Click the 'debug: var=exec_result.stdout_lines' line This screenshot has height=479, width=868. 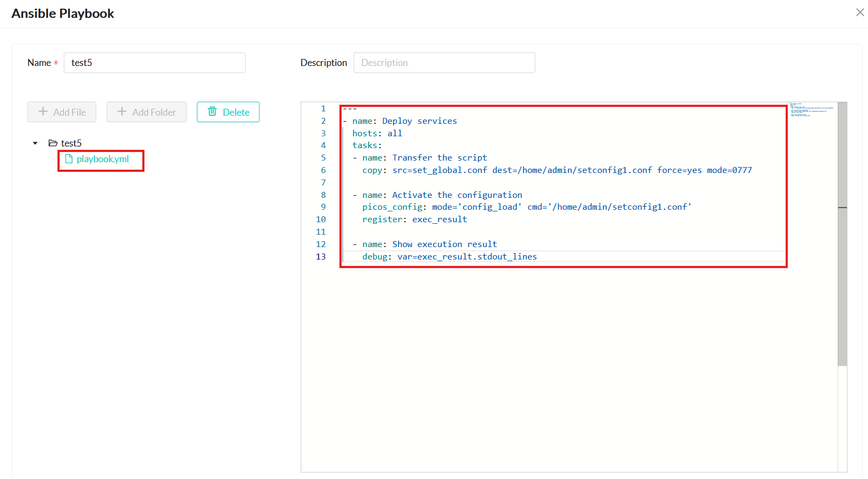coord(449,257)
